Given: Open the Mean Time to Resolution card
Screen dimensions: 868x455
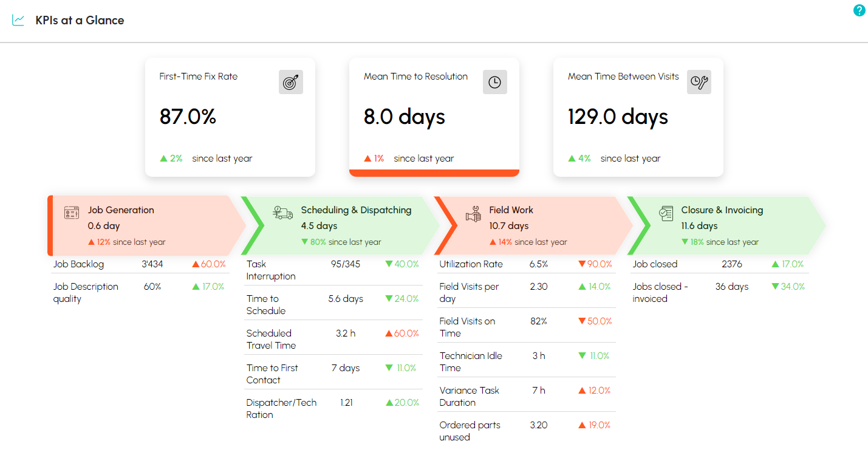Looking at the screenshot, I should tap(434, 117).
